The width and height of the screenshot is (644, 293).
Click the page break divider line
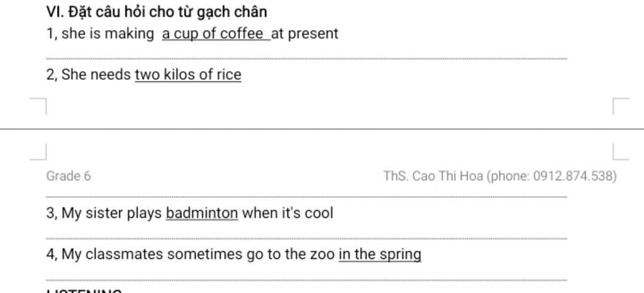[322, 129]
